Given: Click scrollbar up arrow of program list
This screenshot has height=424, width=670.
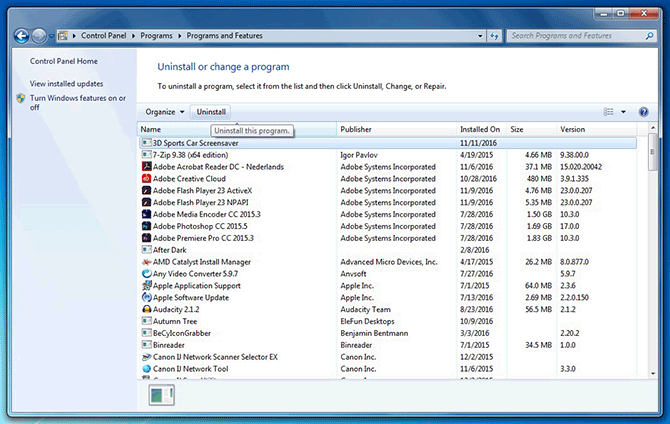Looking at the screenshot, I should 652,128.
